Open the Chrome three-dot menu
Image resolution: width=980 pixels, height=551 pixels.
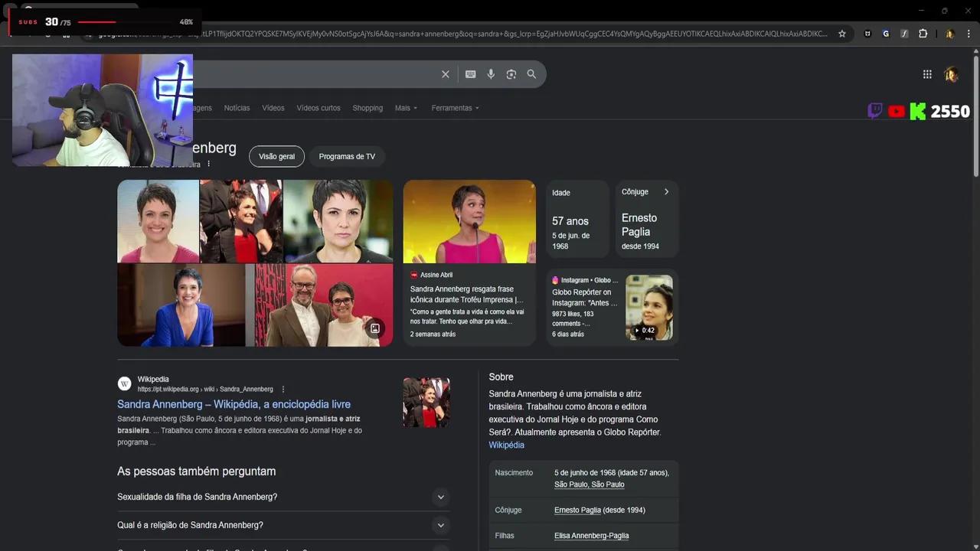pos(969,34)
